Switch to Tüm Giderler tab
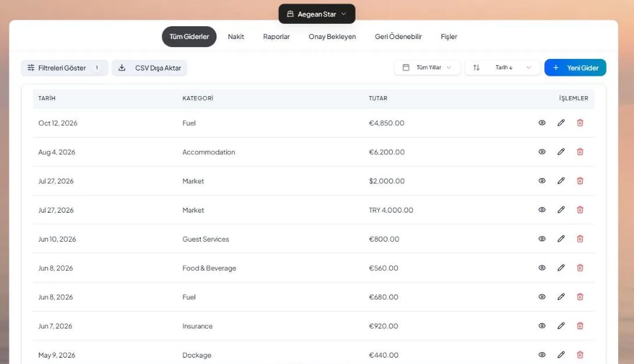The width and height of the screenshot is (634, 364). [189, 37]
